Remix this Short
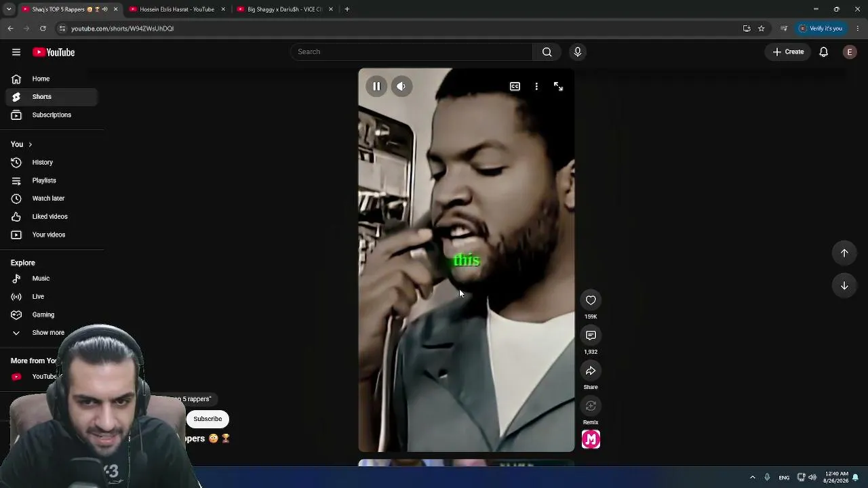The image size is (868, 488). click(591, 406)
